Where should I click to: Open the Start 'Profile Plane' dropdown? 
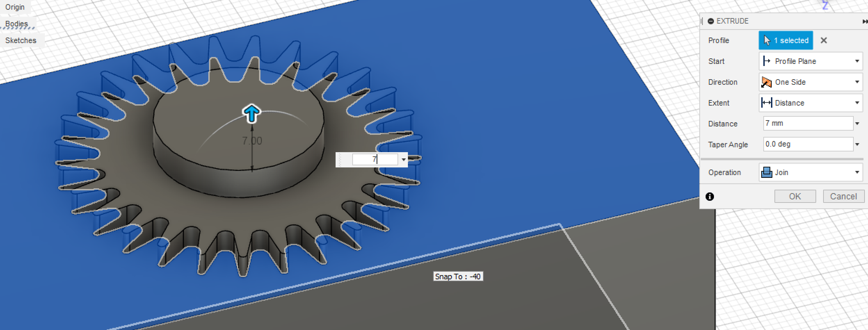click(x=811, y=61)
